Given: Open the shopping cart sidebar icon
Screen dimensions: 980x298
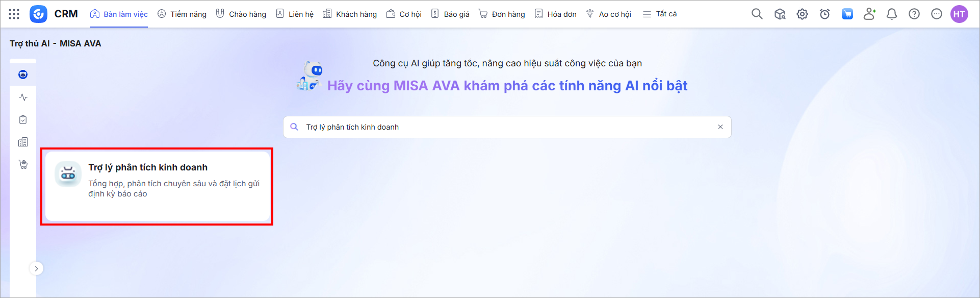Looking at the screenshot, I should point(23,164).
